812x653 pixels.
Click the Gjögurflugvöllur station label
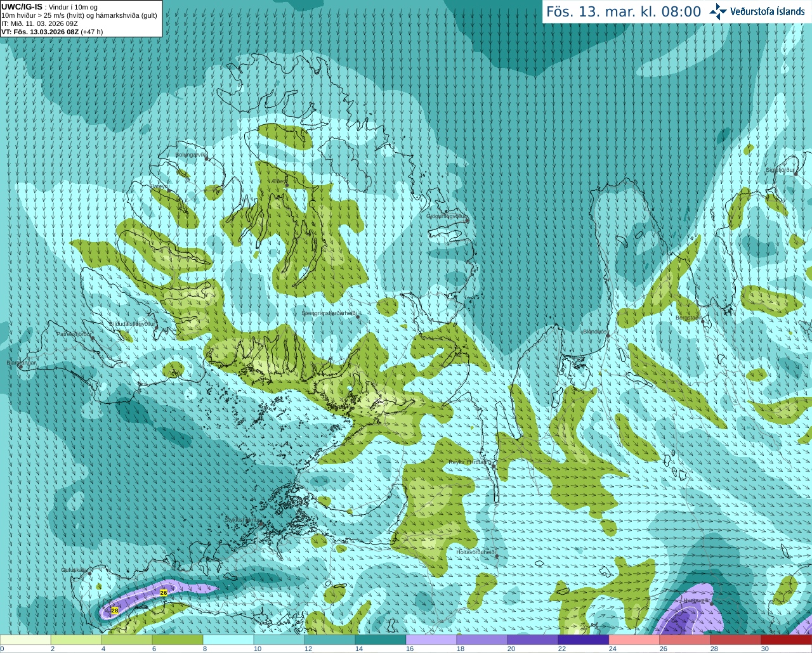pos(446,216)
